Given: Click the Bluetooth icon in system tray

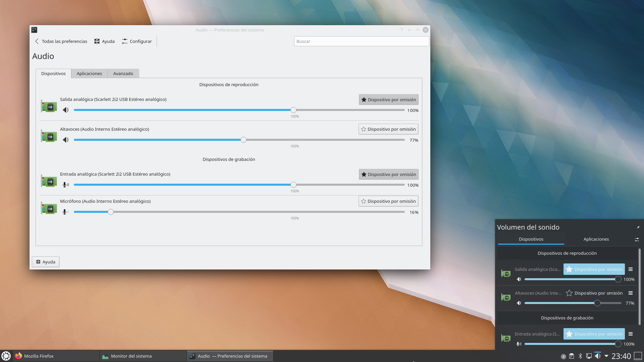Looking at the screenshot, I should (580, 356).
